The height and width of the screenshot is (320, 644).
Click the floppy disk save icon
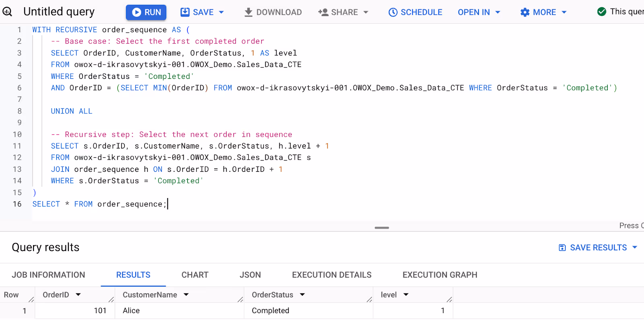point(185,12)
